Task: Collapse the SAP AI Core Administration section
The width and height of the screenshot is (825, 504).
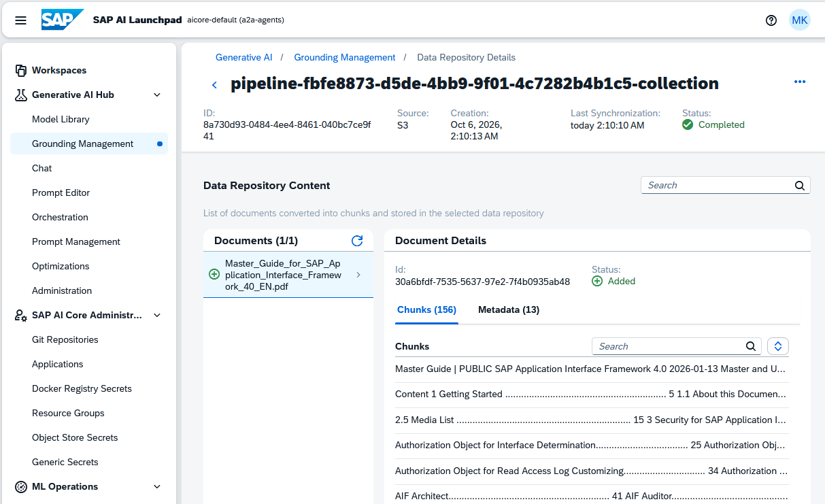Action: (x=157, y=315)
